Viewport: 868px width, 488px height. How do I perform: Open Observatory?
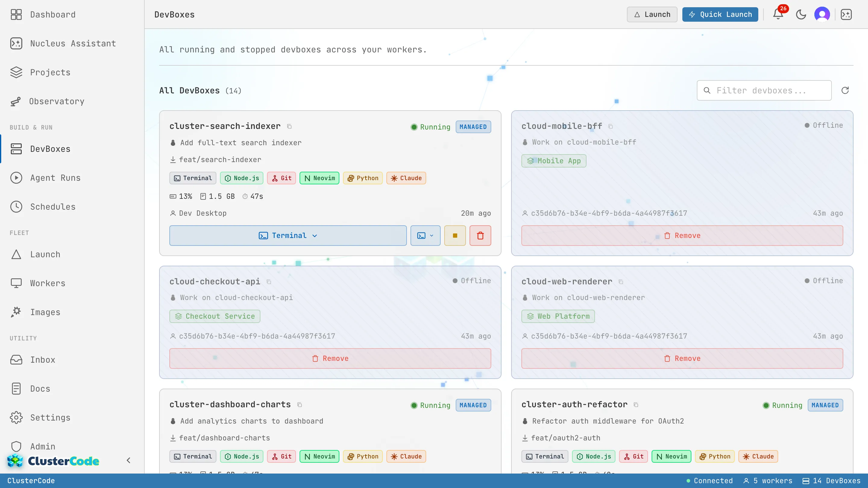click(x=72, y=102)
